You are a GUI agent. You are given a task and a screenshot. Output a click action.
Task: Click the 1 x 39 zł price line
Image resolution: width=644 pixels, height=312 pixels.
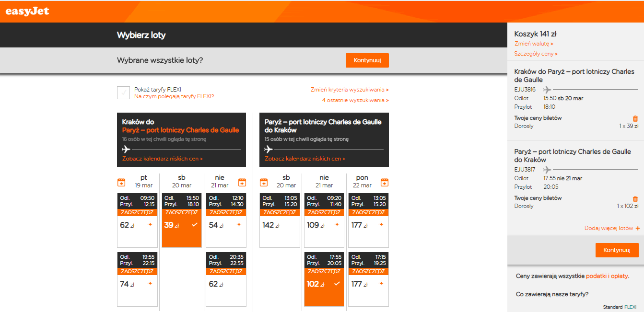click(x=629, y=126)
